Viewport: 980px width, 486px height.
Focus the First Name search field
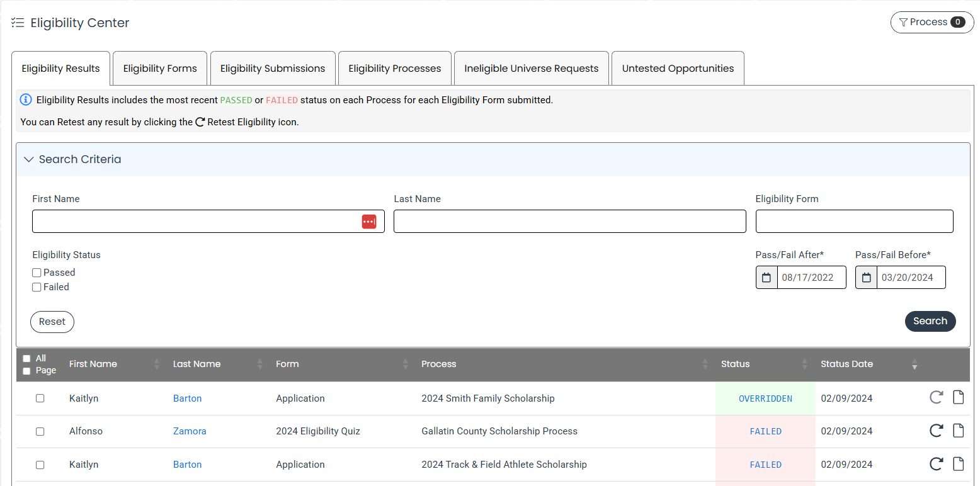click(x=208, y=222)
